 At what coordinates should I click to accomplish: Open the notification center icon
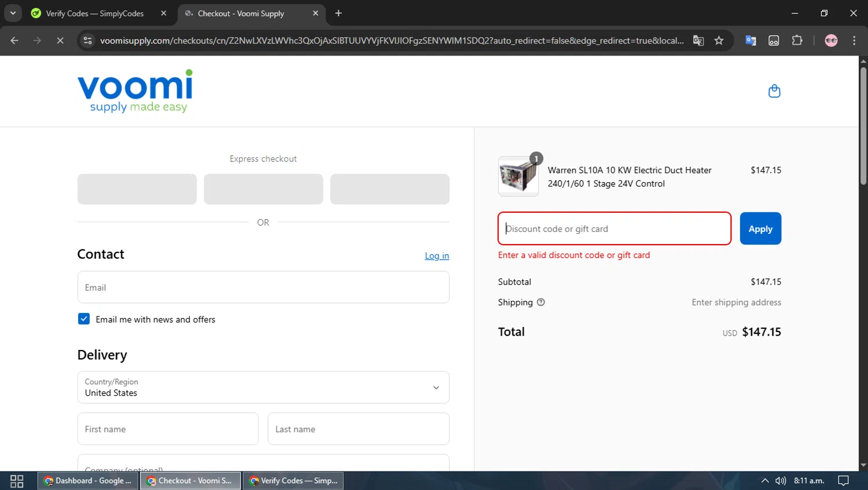tap(844, 481)
